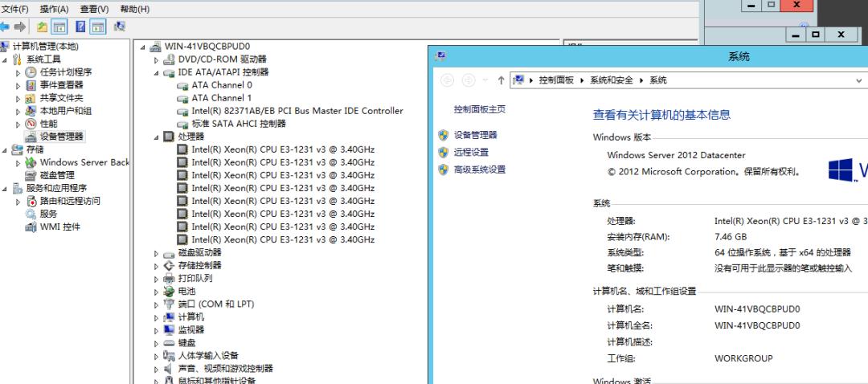Click the 监视器 monitor icon

[x=169, y=330]
